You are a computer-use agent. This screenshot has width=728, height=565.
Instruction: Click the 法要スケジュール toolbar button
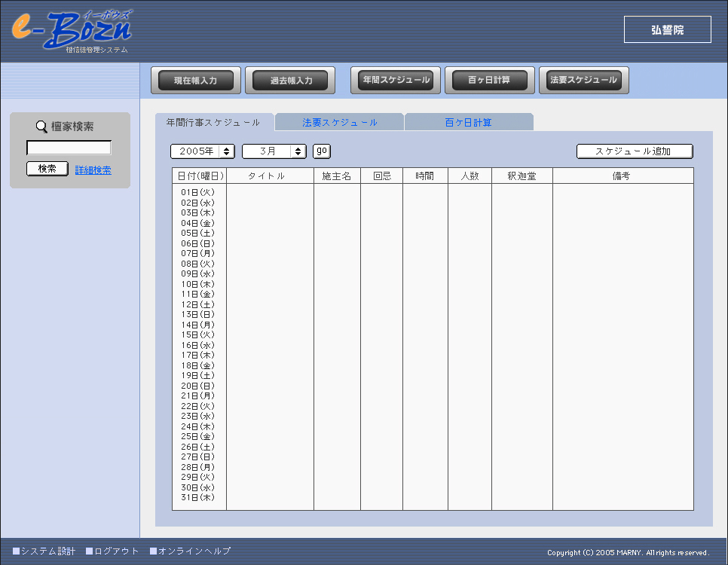(584, 80)
